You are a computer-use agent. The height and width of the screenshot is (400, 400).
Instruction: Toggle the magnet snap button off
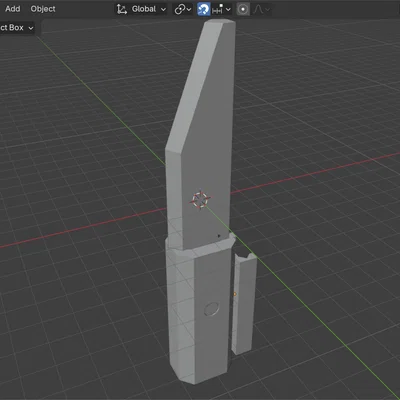(204, 9)
